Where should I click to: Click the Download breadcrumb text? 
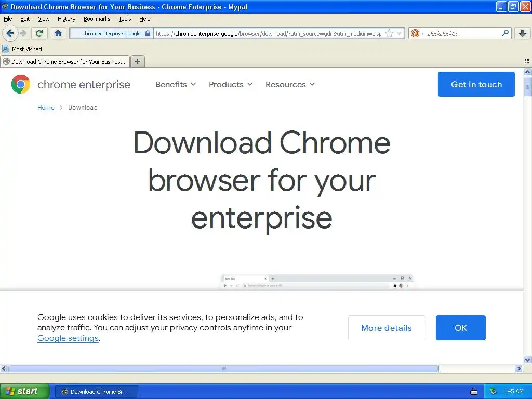point(83,107)
